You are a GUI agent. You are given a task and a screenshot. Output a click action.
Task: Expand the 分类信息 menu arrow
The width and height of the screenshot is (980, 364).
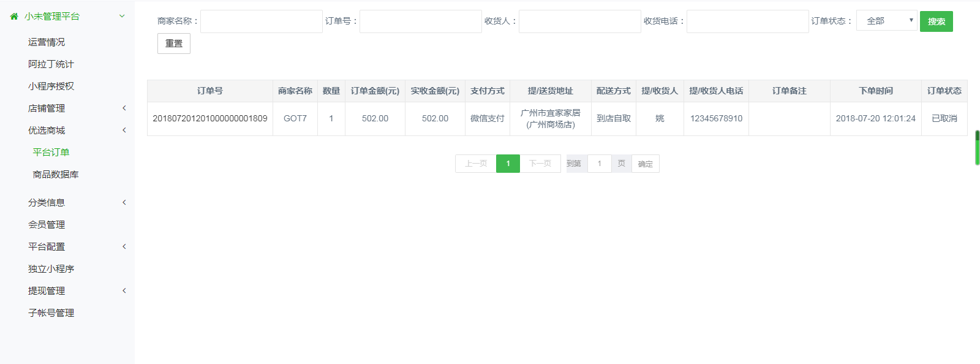pyautogui.click(x=124, y=203)
